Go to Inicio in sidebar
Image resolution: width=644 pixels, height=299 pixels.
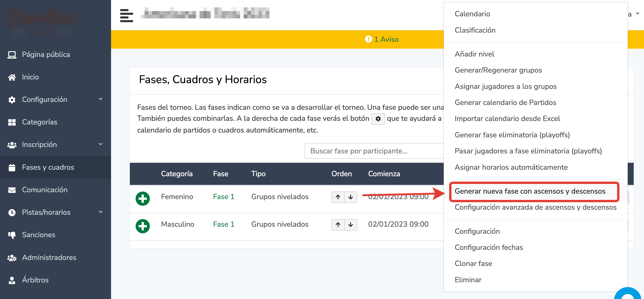click(30, 77)
